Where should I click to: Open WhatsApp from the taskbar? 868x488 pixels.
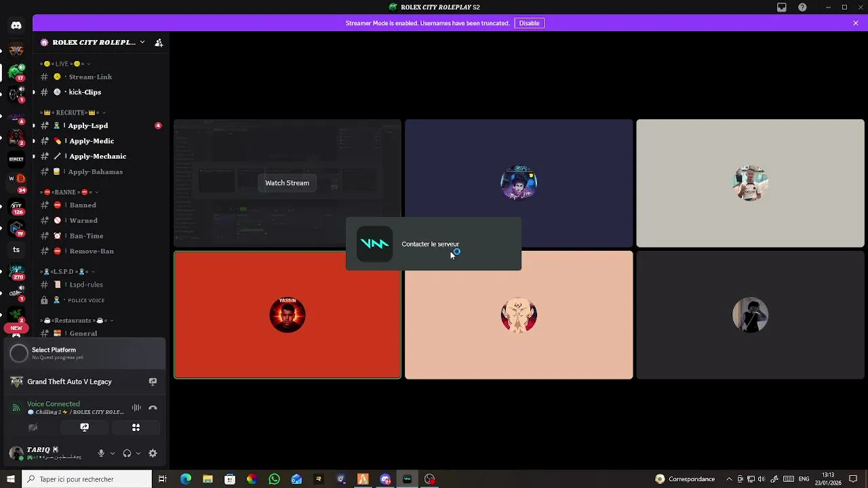tap(274, 479)
